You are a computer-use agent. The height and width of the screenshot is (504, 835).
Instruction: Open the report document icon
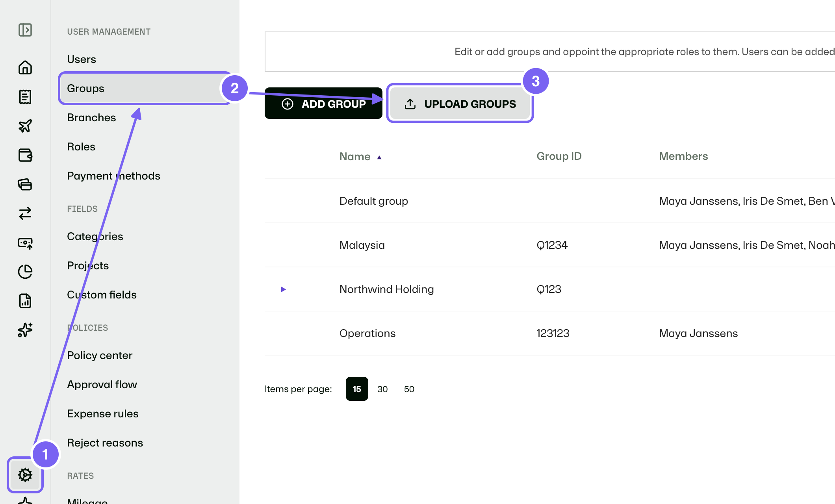click(x=25, y=301)
